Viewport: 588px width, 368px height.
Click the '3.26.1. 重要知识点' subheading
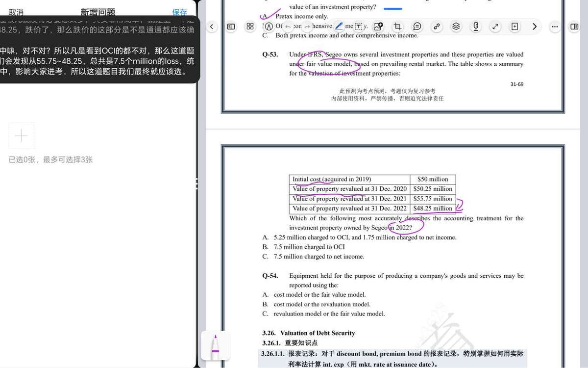point(290,343)
